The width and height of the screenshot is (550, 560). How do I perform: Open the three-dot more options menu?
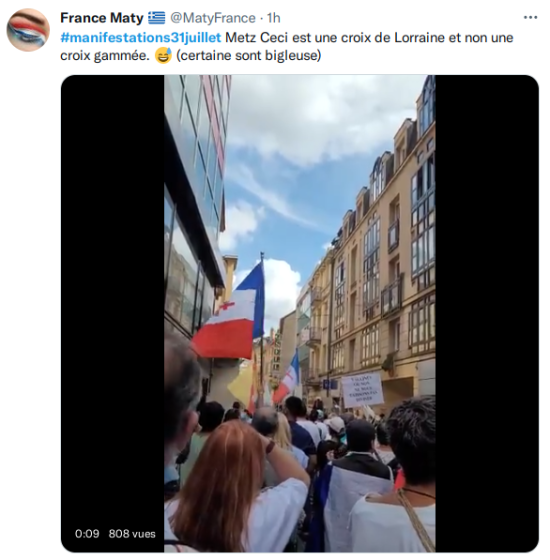point(530,18)
